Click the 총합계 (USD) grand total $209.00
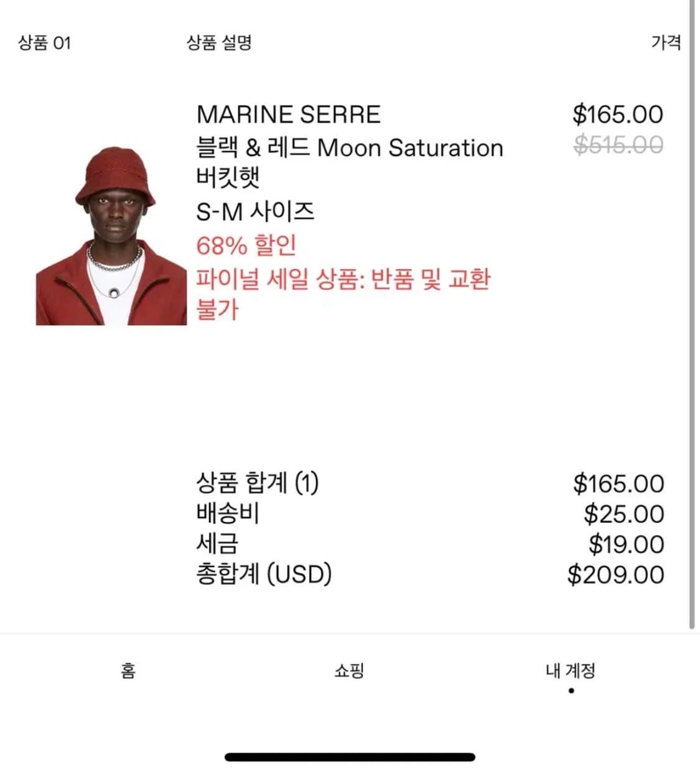The width and height of the screenshot is (700, 775). (x=615, y=574)
